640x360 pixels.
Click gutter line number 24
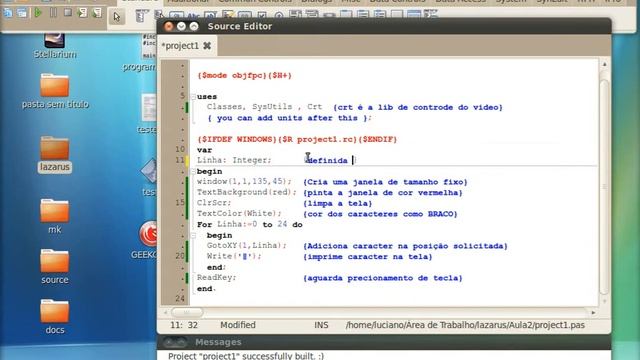pos(180,299)
